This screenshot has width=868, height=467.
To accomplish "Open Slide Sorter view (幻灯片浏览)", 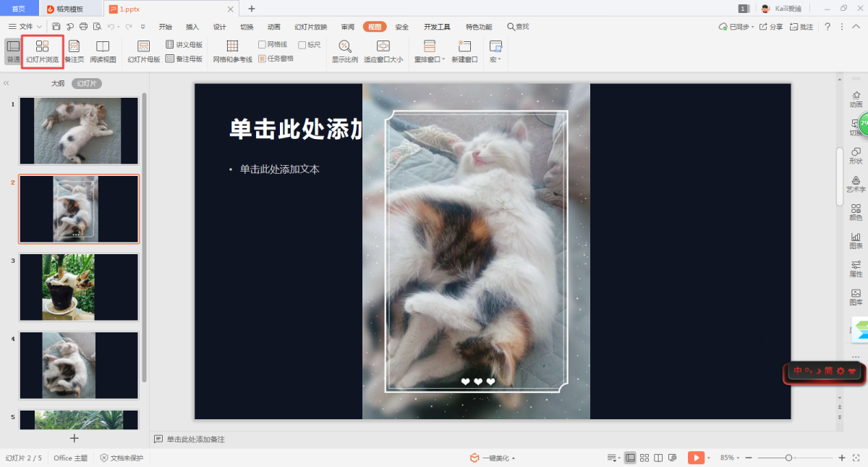I will point(42,51).
